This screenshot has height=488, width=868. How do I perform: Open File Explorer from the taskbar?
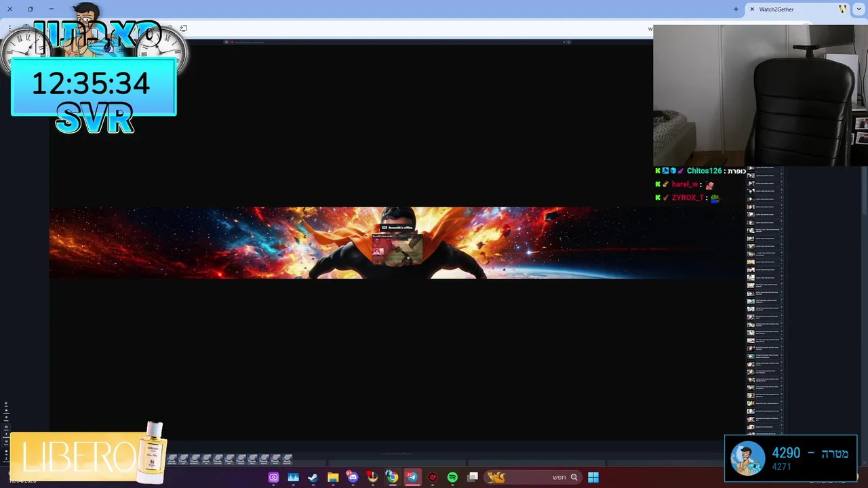coord(333,477)
